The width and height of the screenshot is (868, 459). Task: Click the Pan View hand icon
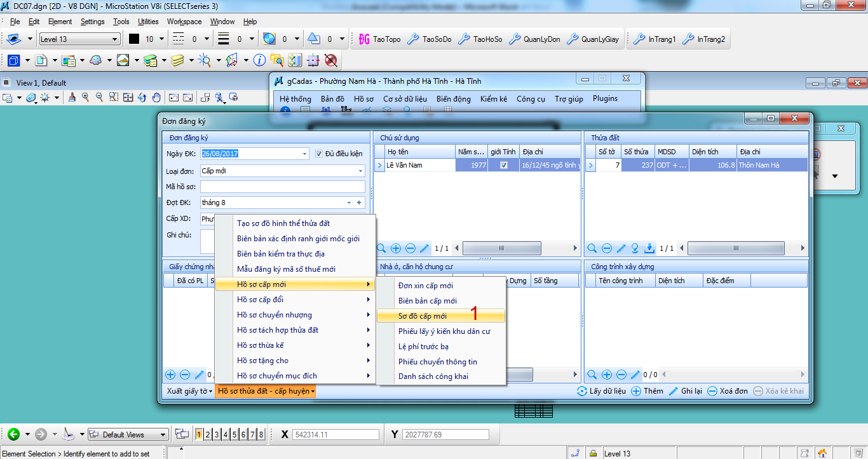point(156,98)
